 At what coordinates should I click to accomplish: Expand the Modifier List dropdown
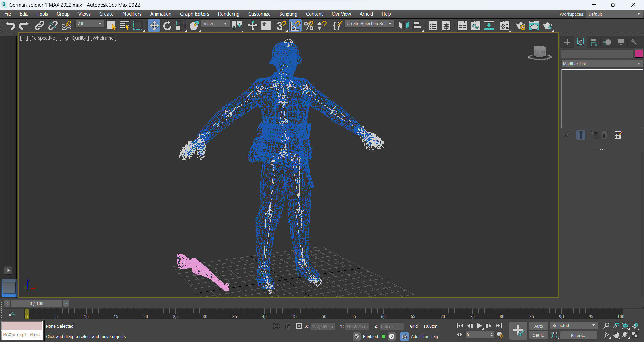click(602, 64)
